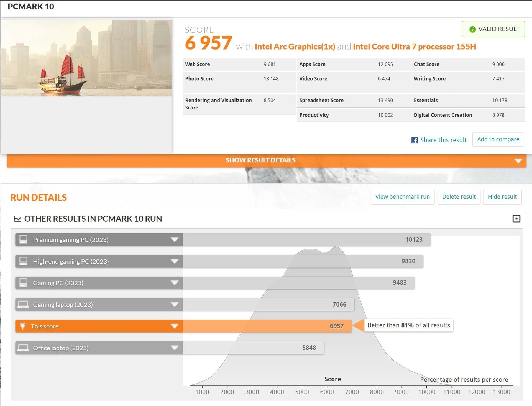
Task: Click the chart icon beside Other Results heading
Action: (17, 219)
